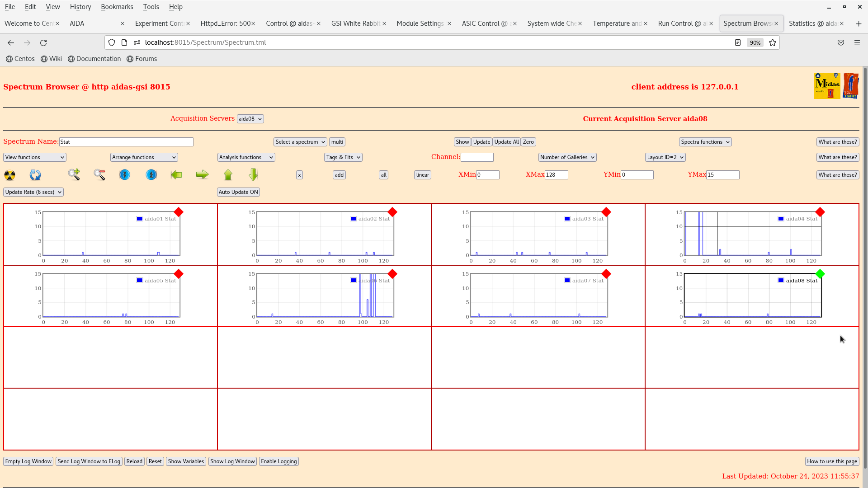Select the blue refresh/update icon
Screen dimensions: 868x488
point(35,175)
